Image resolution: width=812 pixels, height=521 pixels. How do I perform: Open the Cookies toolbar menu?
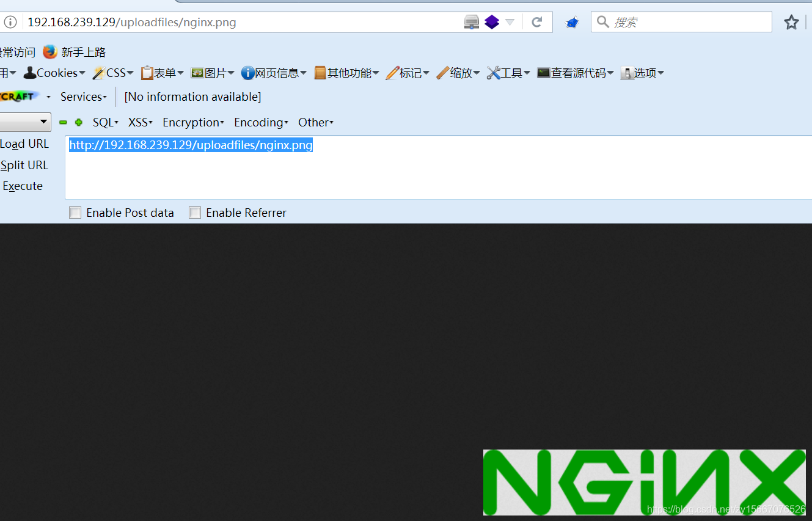[54, 73]
